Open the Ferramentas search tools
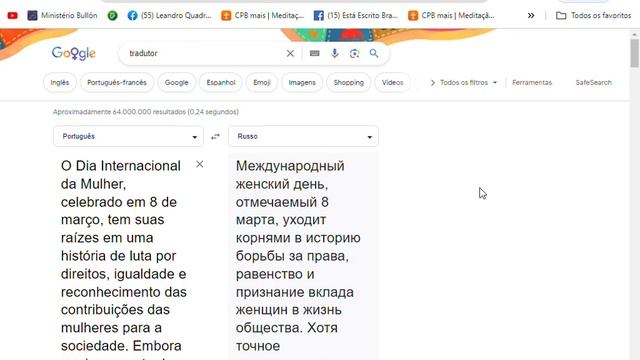The width and height of the screenshot is (640, 360). point(532,82)
